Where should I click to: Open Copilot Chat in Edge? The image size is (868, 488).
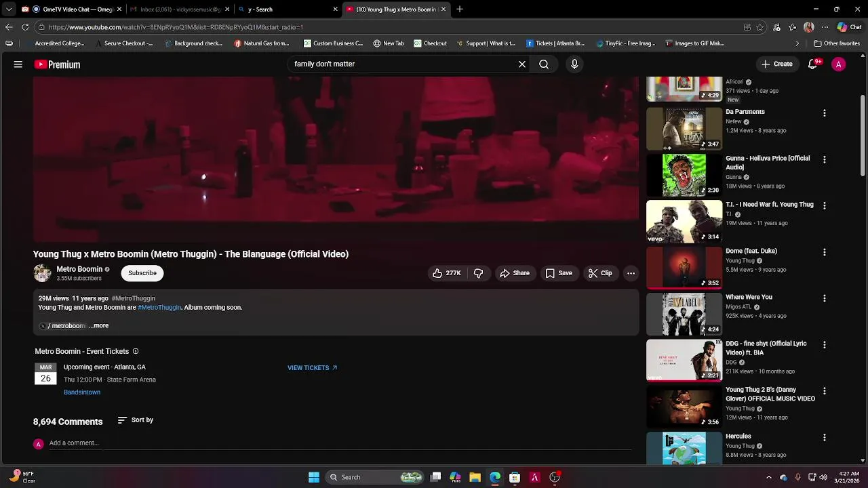point(850,27)
